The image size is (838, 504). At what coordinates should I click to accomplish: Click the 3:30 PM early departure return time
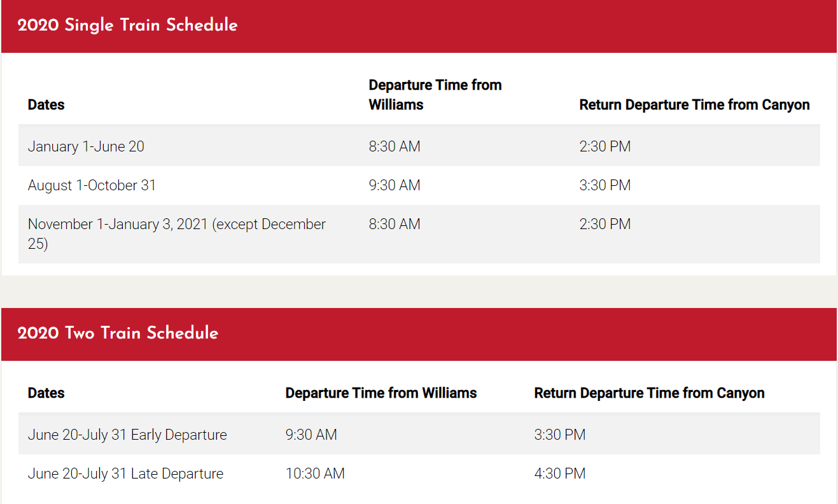[x=560, y=435]
